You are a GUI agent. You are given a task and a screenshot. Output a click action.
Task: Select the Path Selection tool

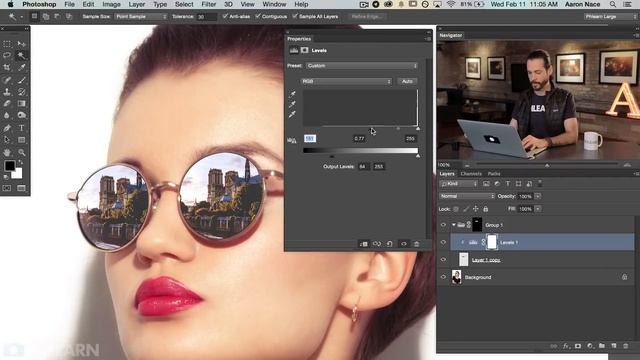point(7,140)
